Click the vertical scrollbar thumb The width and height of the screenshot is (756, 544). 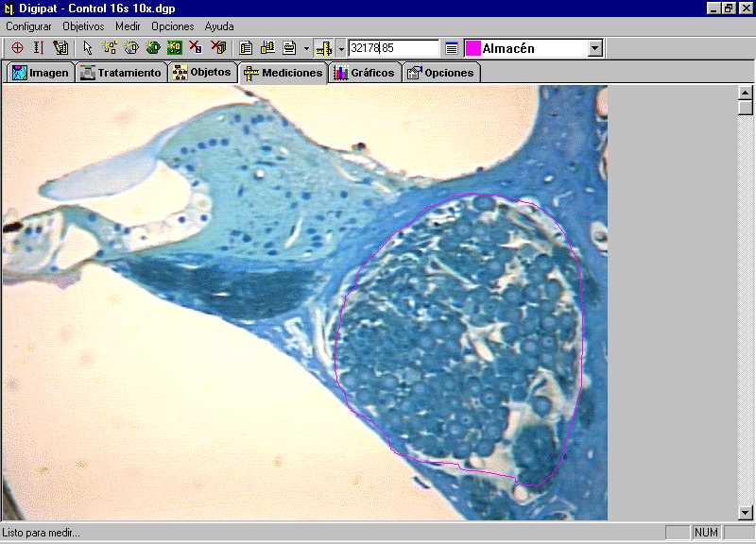point(746,107)
